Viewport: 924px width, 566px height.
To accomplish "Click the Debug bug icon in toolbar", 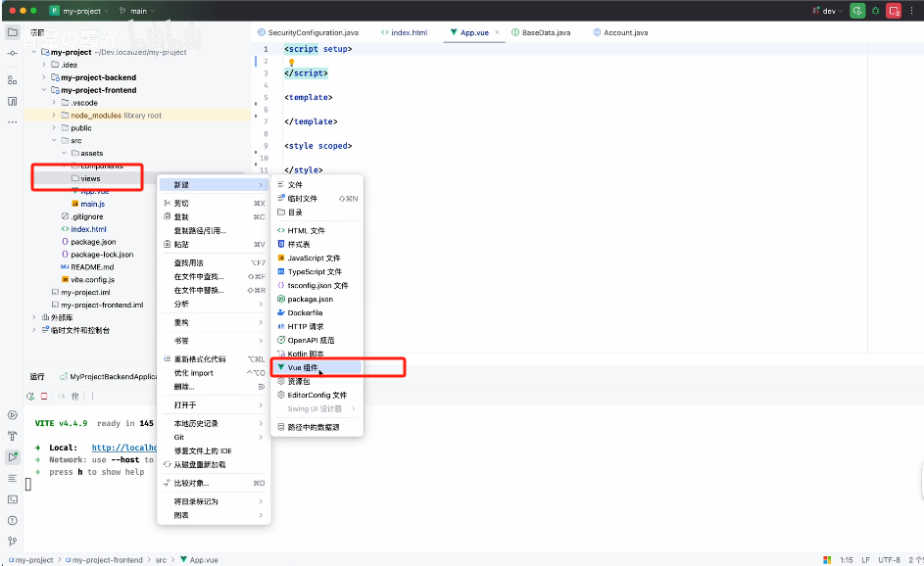I will [x=876, y=11].
